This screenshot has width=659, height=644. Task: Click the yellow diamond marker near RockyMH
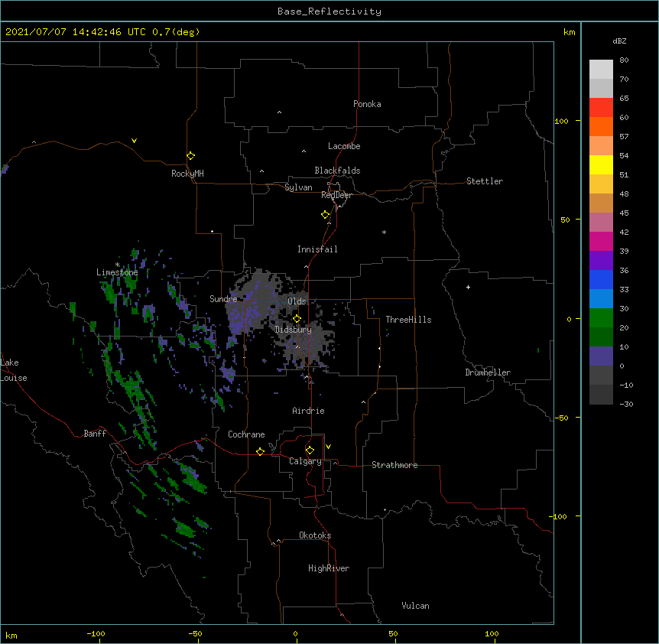(190, 156)
